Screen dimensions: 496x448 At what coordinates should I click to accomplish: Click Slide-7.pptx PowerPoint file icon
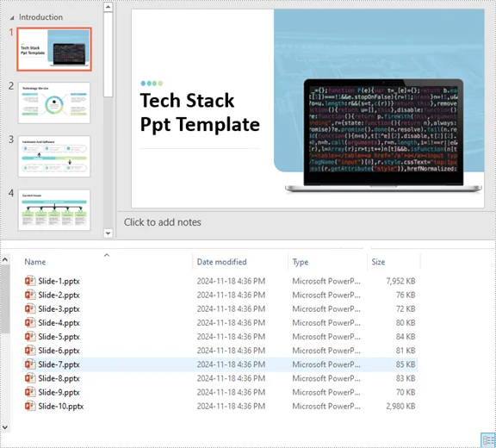click(x=30, y=364)
